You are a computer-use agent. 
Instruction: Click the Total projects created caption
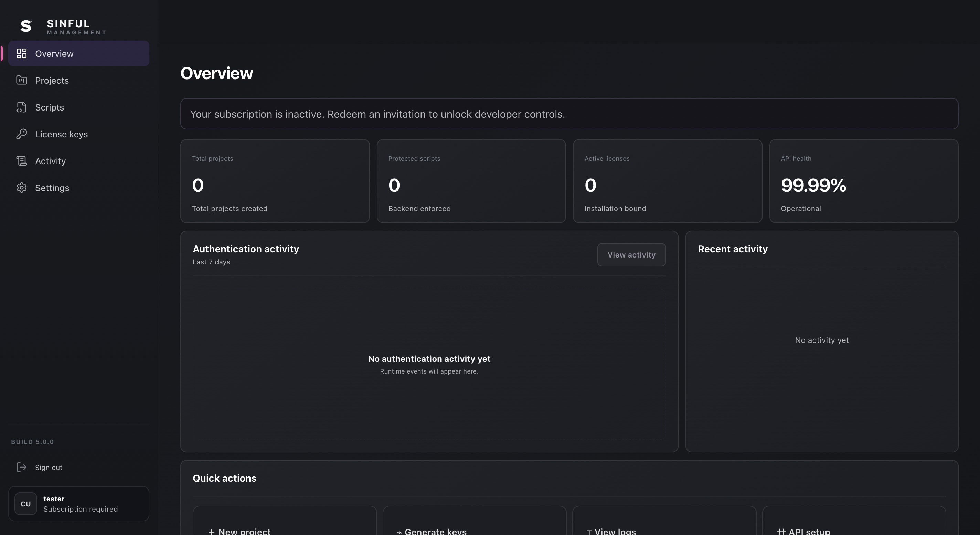[x=230, y=209]
